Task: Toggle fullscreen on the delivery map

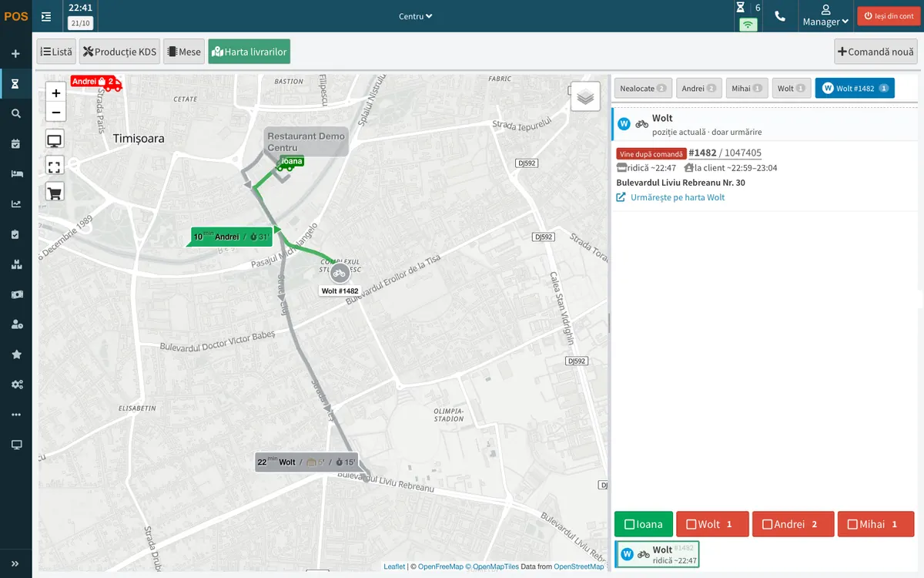Action: click(x=55, y=166)
